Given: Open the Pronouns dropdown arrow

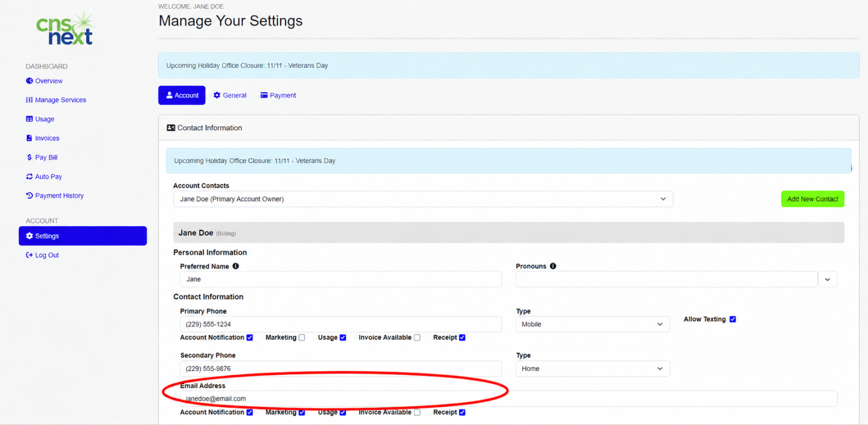Looking at the screenshot, I should pyautogui.click(x=827, y=279).
